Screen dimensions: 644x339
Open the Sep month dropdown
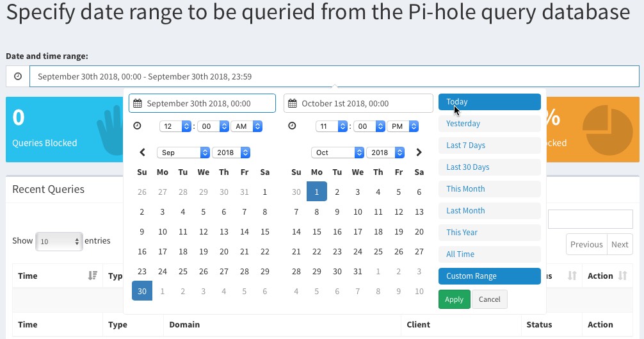pyautogui.click(x=183, y=153)
